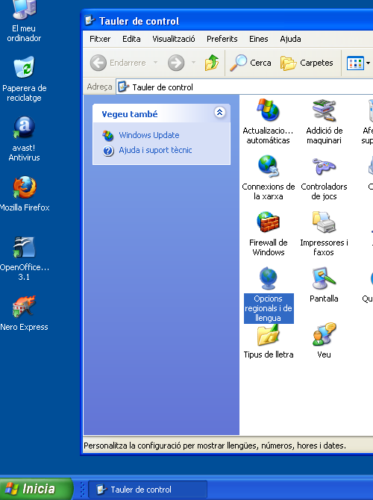Open the Visualització menu

(174, 39)
